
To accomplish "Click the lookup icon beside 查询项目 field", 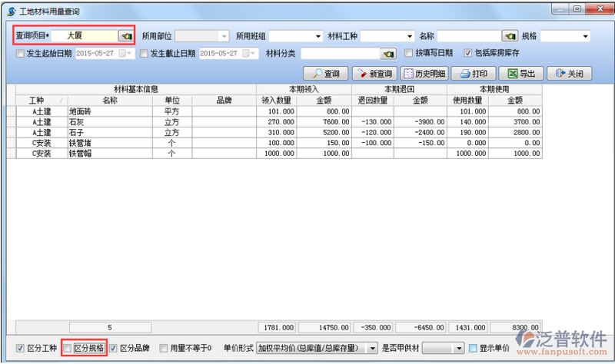I will pyautogui.click(x=125, y=36).
